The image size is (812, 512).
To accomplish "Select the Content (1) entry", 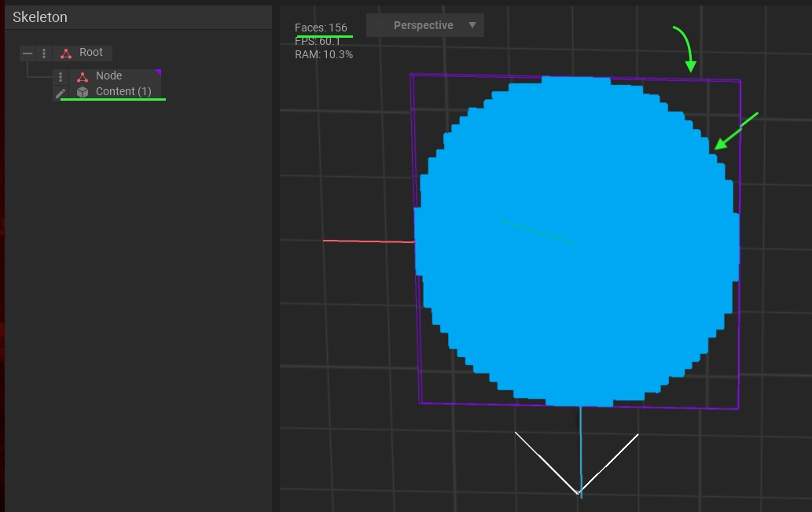I will pos(123,92).
